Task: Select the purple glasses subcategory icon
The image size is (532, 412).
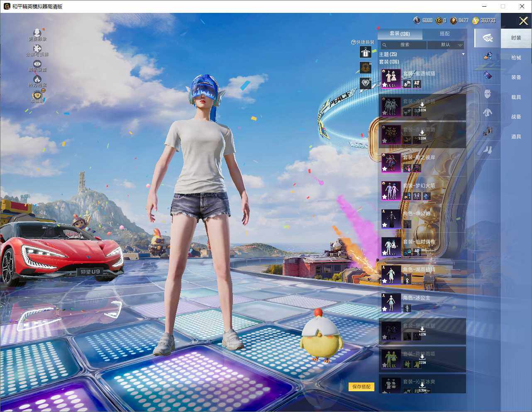Action: [x=488, y=75]
